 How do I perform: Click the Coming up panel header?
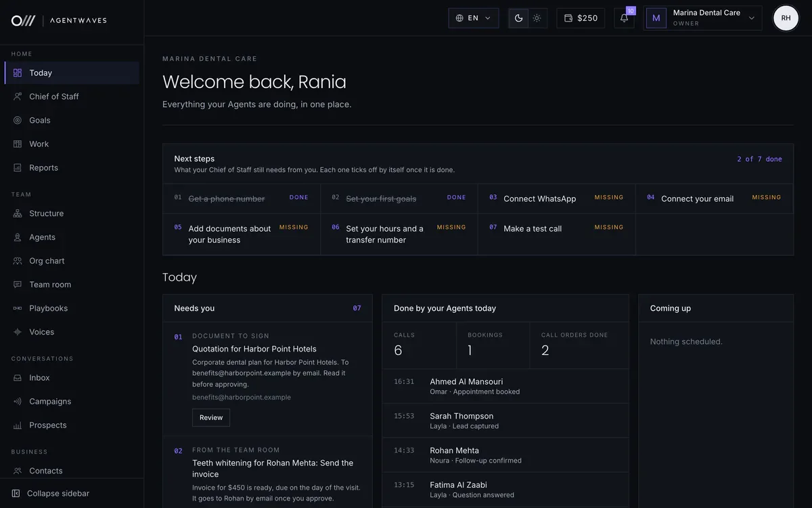(x=716, y=308)
